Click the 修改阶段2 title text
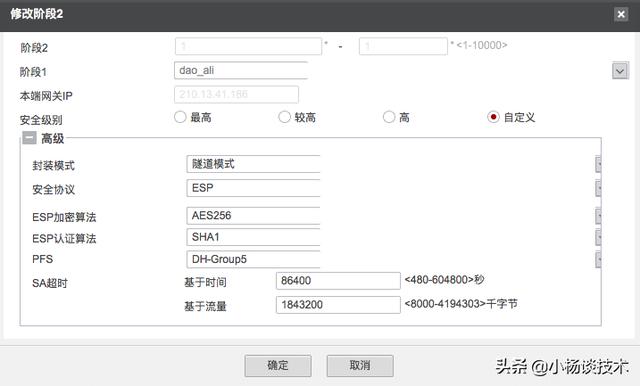Screen dimensions: 640x386 [x=36, y=14]
